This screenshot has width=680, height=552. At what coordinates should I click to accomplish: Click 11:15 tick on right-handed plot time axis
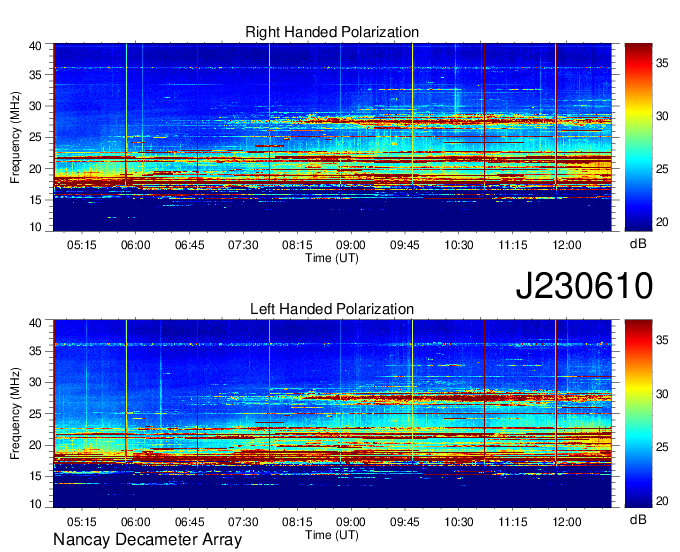[x=513, y=245]
